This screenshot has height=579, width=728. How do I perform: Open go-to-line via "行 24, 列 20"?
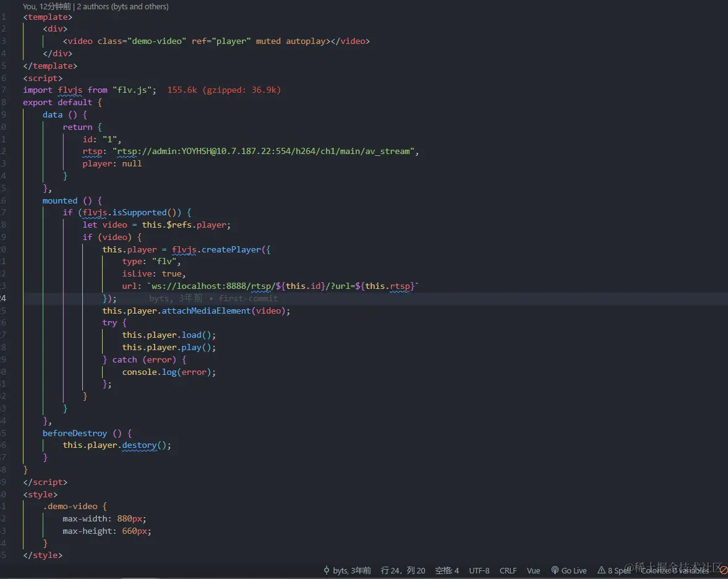click(403, 570)
